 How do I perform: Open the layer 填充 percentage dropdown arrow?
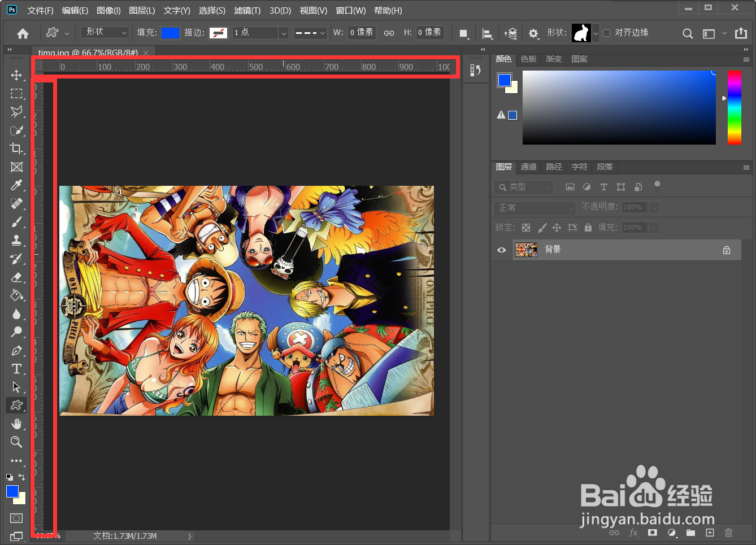pos(654,228)
